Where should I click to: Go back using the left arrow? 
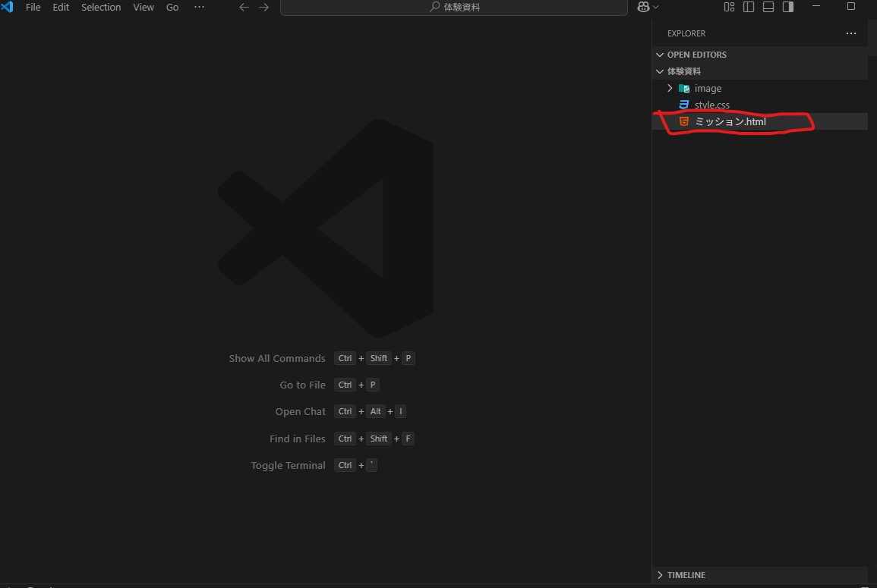click(244, 8)
